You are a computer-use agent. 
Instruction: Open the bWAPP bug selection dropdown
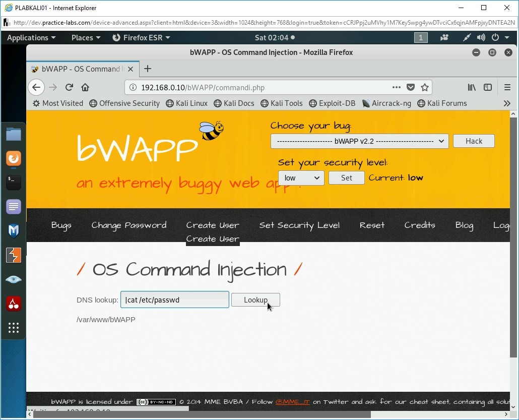359,141
